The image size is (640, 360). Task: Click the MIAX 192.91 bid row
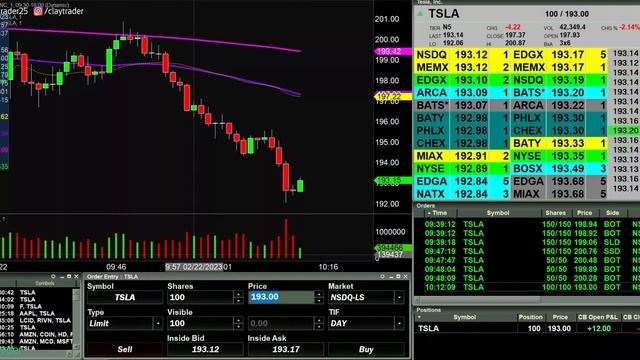(462, 156)
